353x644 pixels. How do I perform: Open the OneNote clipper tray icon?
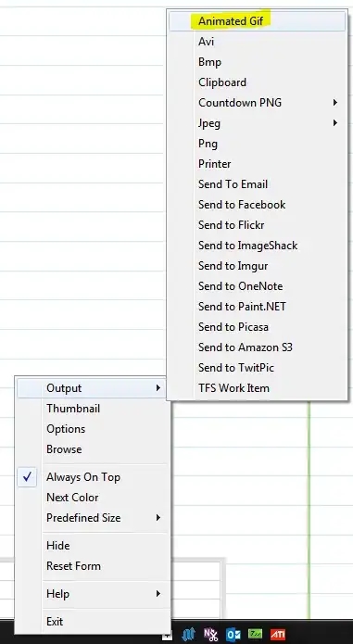point(211,634)
